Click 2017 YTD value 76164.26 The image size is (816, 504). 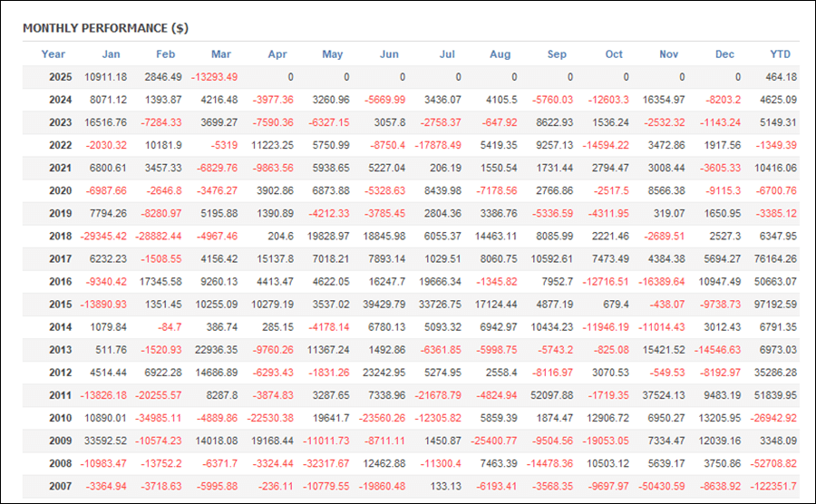(775, 259)
